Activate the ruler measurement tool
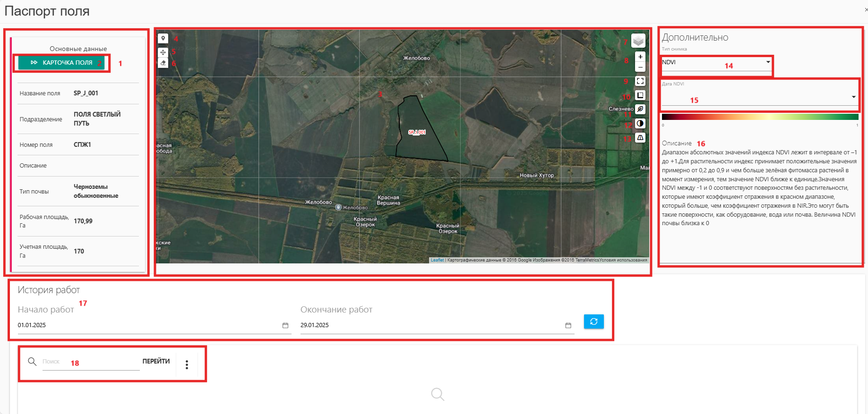The width and height of the screenshot is (868, 414). (640, 95)
